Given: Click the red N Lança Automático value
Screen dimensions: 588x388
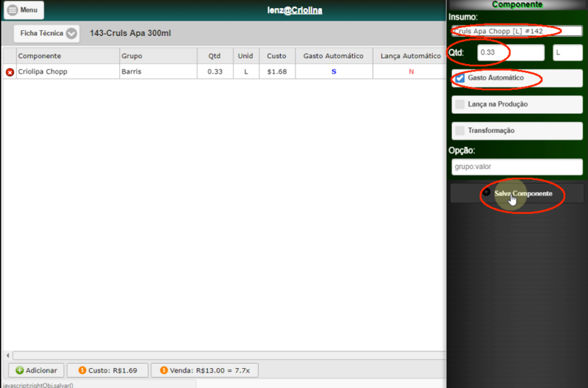Looking at the screenshot, I should click(x=411, y=71).
